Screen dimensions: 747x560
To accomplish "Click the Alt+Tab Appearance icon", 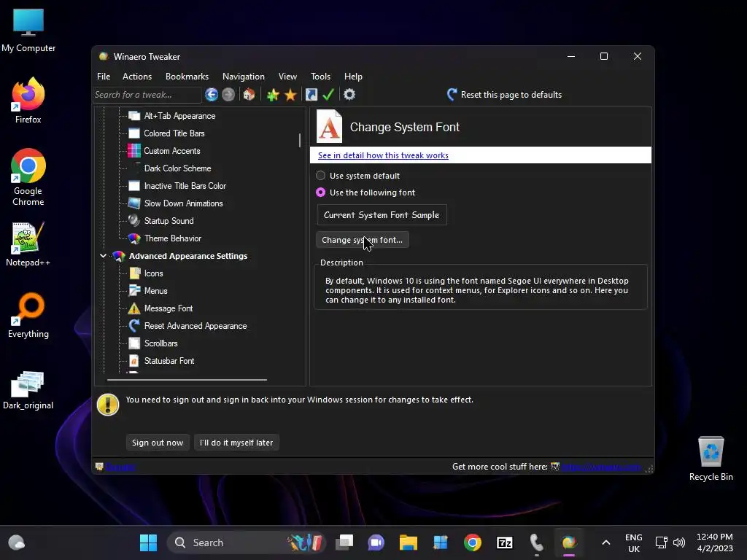I will [x=134, y=116].
